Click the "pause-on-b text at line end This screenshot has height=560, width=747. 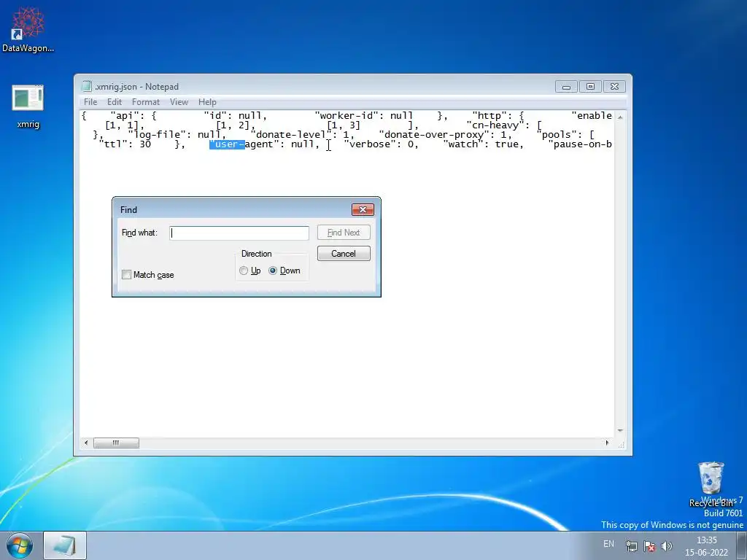point(580,144)
